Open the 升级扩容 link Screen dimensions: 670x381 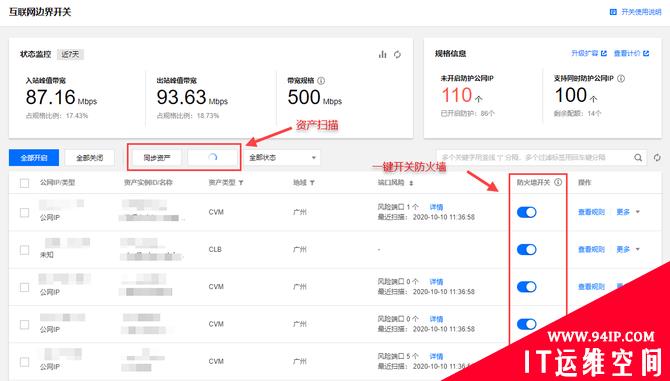click(585, 53)
